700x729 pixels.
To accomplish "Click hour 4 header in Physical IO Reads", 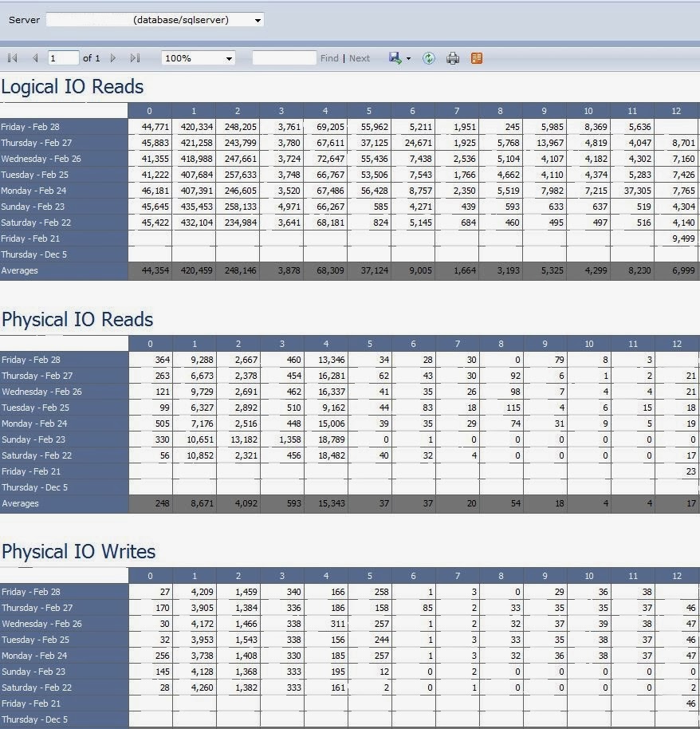I will (x=326, y=344).
